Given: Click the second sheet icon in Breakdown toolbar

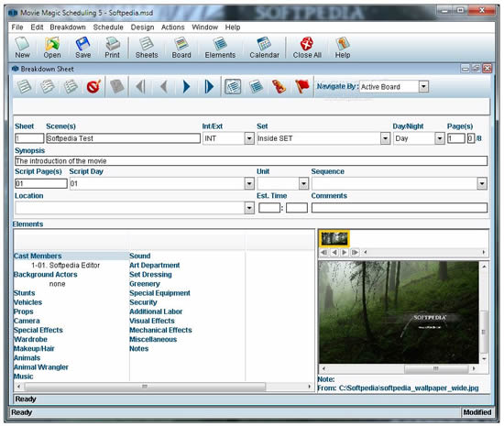Looking at the screenshot, I should pos(48,86).
